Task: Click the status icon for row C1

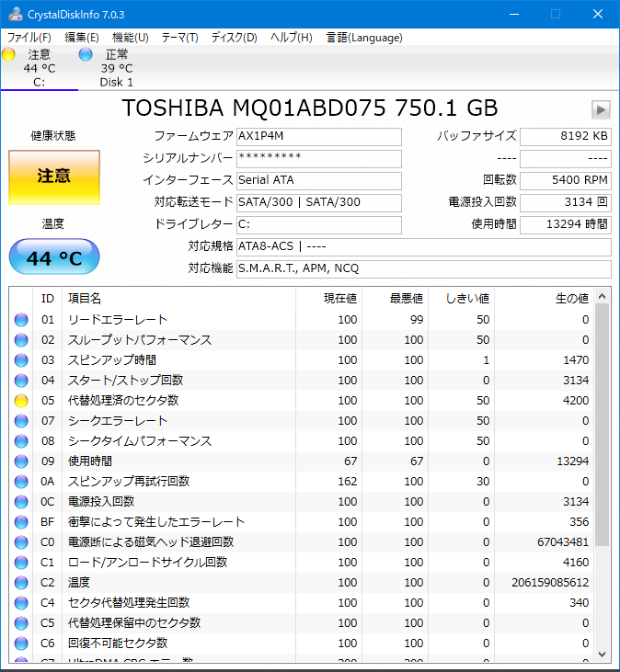Action: tap(21, 563)
